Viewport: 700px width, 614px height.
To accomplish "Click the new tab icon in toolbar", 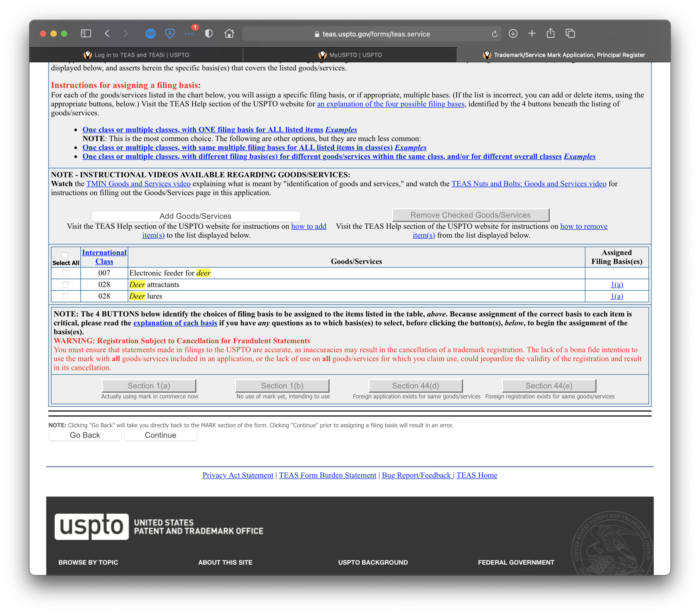I will click(532, 33).
